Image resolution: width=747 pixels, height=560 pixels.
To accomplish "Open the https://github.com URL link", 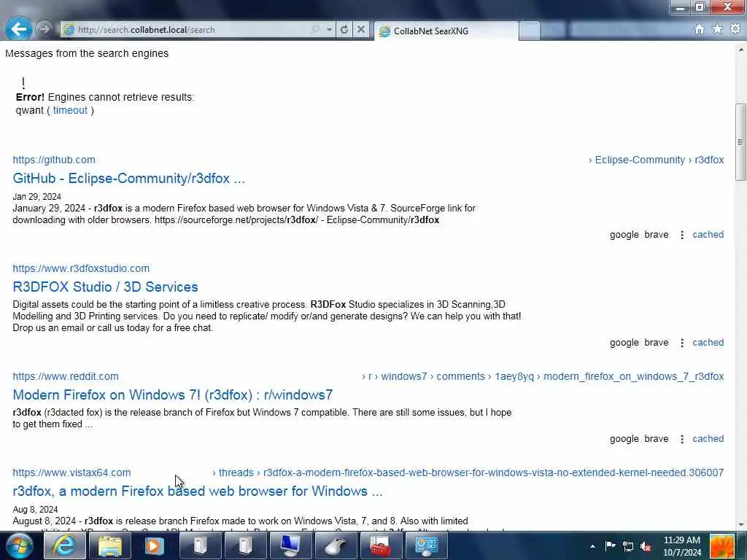I will click(x=54, y=160).
